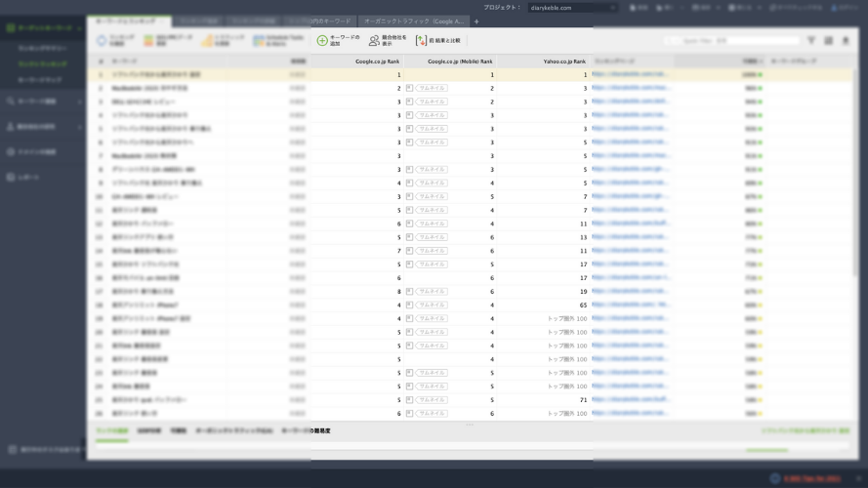Select the Google rank cell showing 8
Image resolution: width=868 pixels, height=488 pixels.
click(357, 291)
